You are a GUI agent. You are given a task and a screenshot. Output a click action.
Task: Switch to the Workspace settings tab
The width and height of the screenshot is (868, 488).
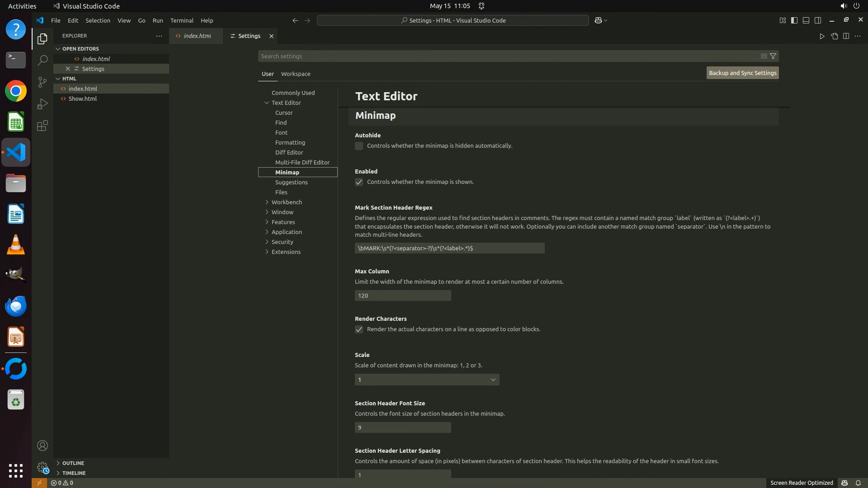point(295,74)
